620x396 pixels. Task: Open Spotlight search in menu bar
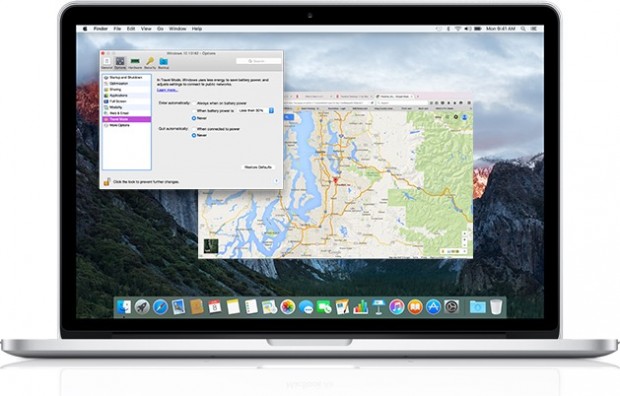point(523,29)
